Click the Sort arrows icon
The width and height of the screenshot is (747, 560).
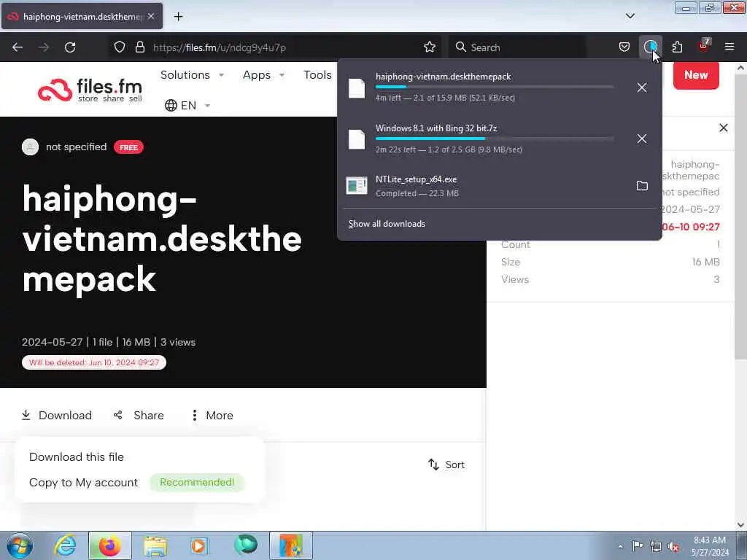pyautogui.click(x=433, y=464)
